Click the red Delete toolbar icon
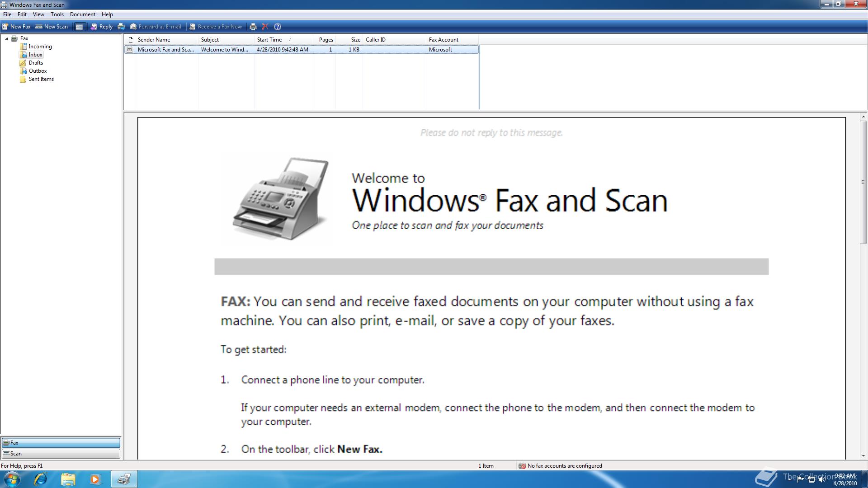868x488 pixels. [x=265, y=27]
